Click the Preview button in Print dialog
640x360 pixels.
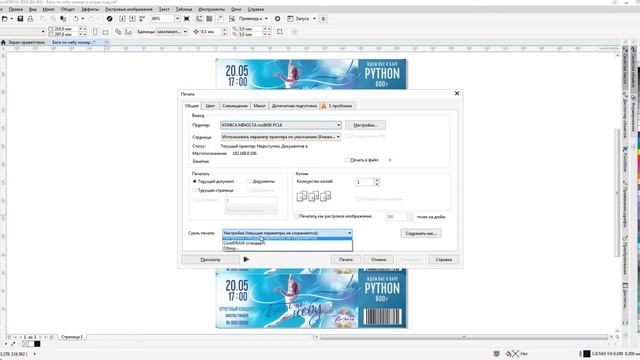click(x=211, y=259)
